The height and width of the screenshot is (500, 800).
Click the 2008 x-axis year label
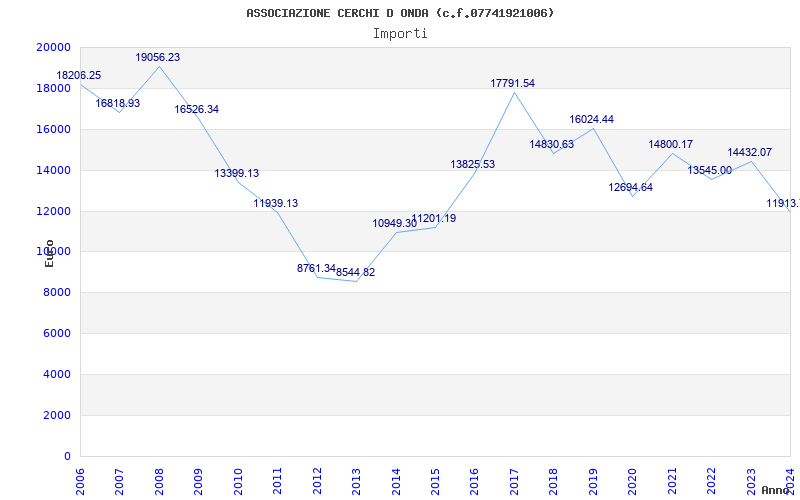(x=159, y=481)
